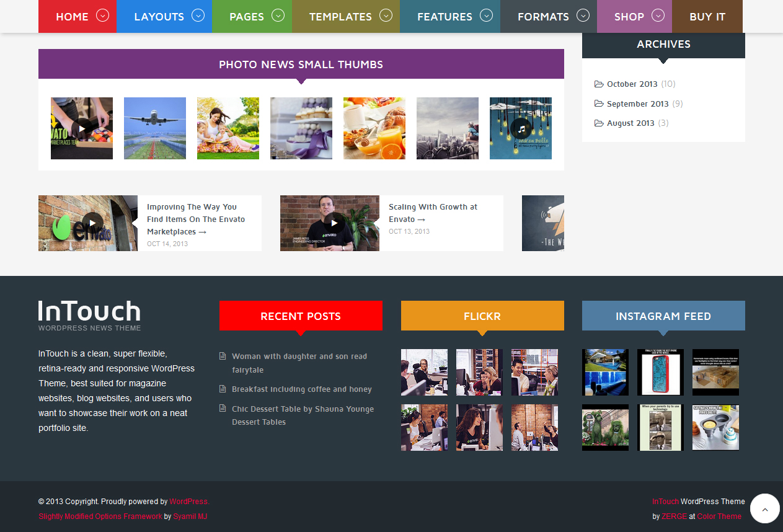
Task: Open the WordPress link in the footer
Action: [x=188, y=501]
